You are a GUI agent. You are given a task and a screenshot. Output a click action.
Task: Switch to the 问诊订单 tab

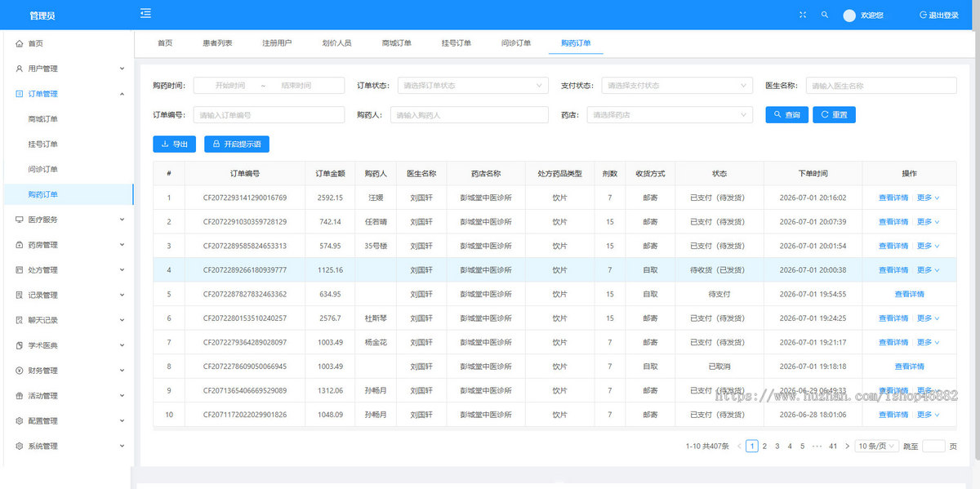516,42
